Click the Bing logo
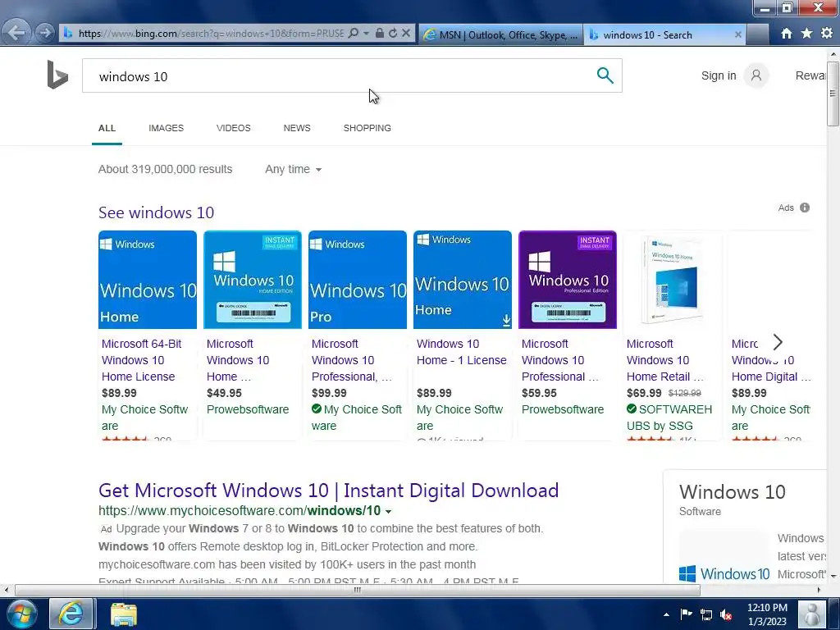 pyautogui.click(x=57, y=75)
